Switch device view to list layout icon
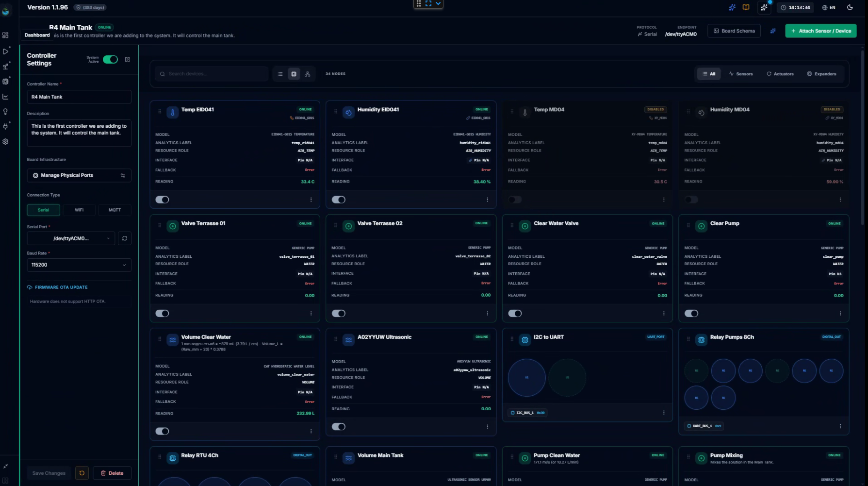The image size is (868, 486). coord(280,74)
